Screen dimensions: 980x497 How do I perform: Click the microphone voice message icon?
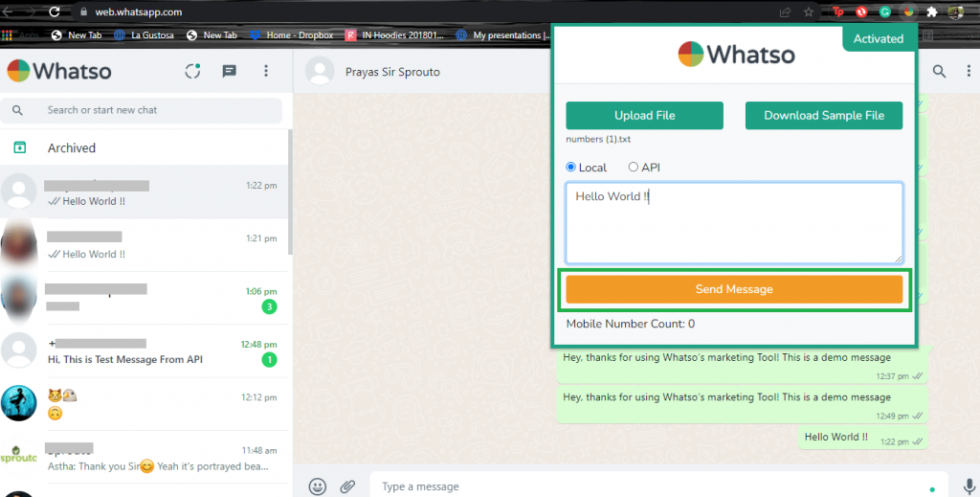969,486
